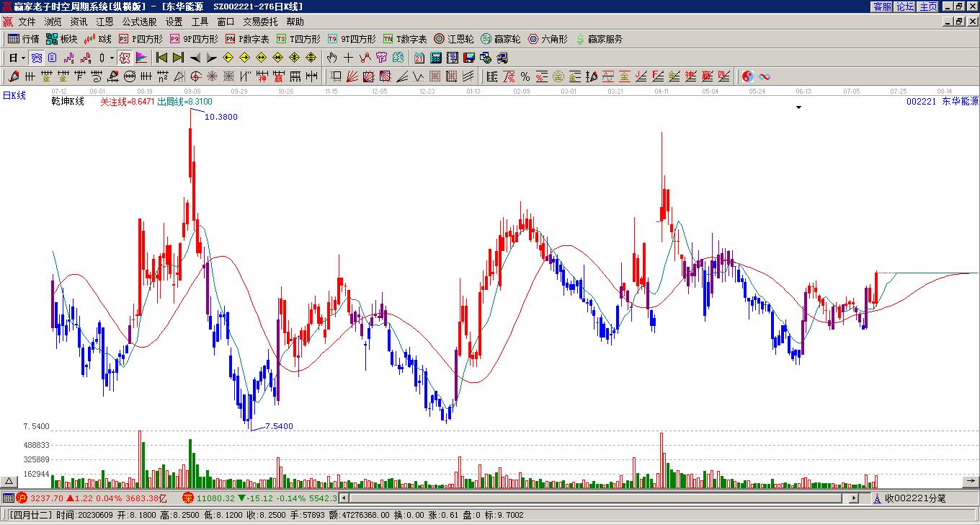Screen dimensions: 980x525
Task: Open the calendar icon showing 21
Action: [419, 58]
